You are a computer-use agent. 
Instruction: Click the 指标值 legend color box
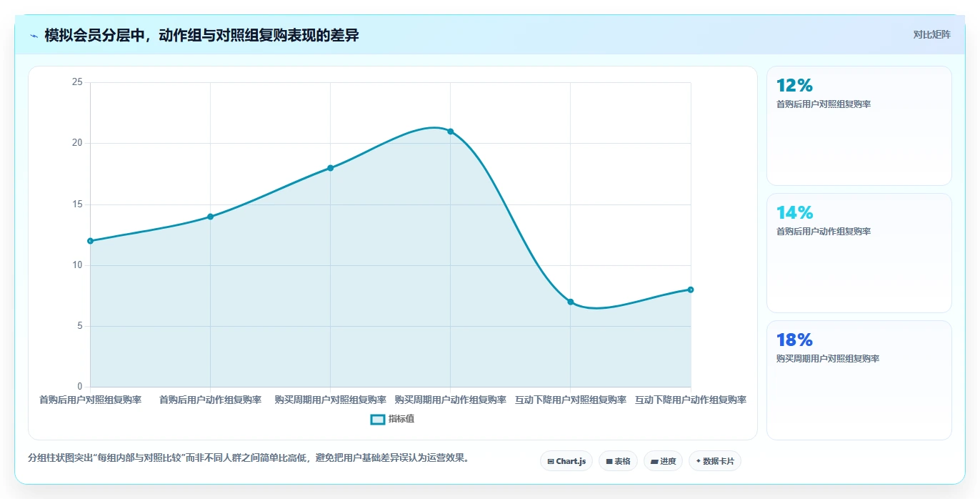tap(378, 419)
